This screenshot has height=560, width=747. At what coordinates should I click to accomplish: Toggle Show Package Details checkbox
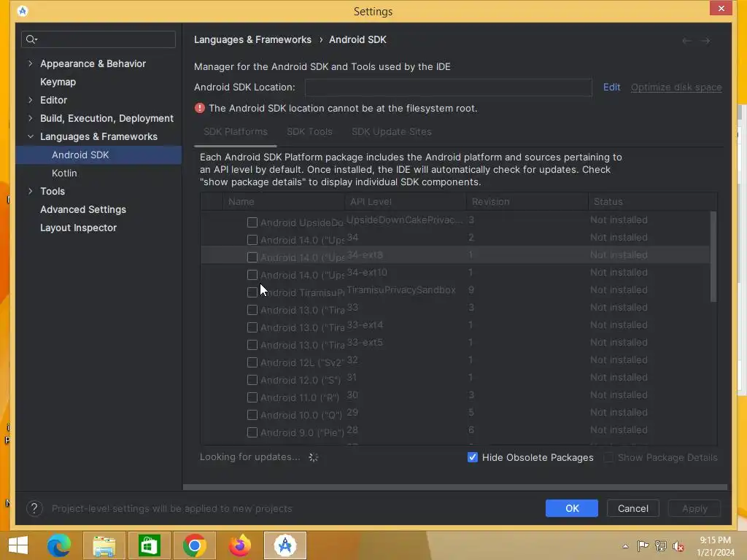(x=608, y=457)
